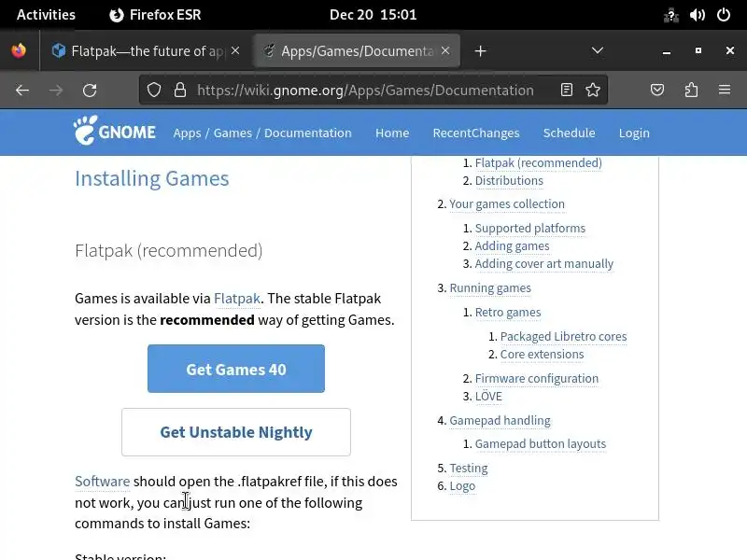
Task: Jump to Adding cover art manually
Action: pyautogui.click(x=544, y=264)
